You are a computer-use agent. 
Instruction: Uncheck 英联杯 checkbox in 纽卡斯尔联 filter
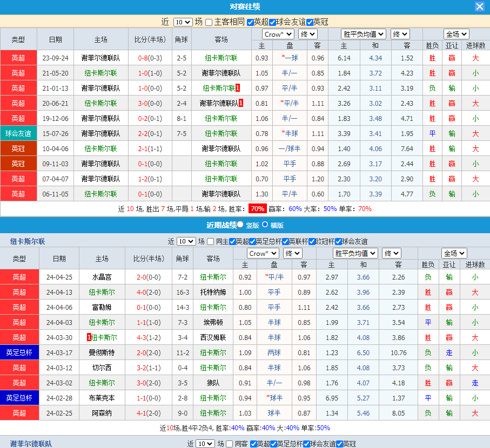(285, 242)
